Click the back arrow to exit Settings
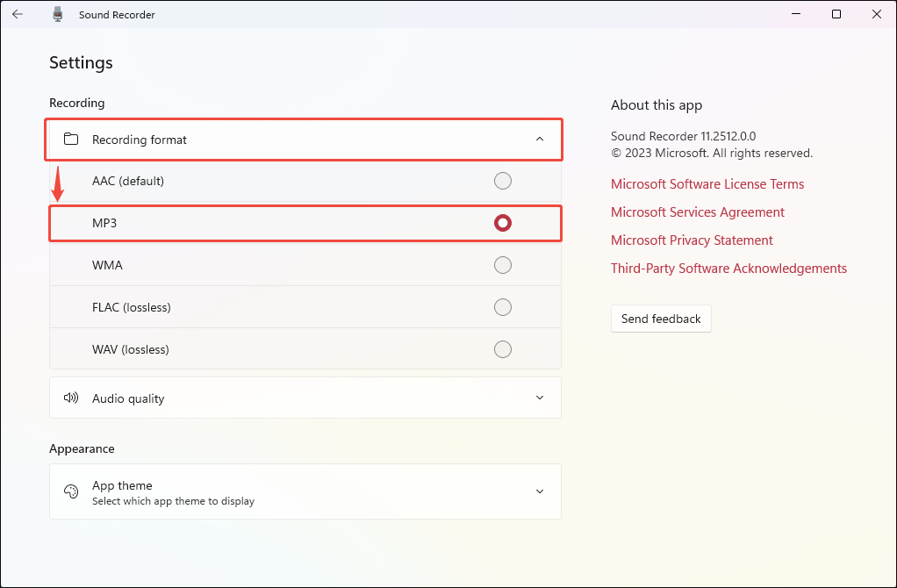The width and height of the screenshot is (897, 588). point(18,14)
